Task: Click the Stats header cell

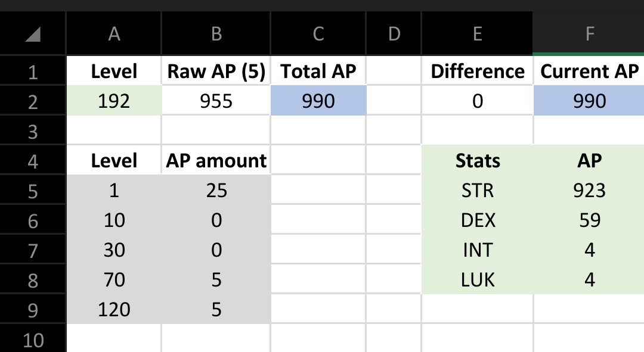Action: coord(477,160)
